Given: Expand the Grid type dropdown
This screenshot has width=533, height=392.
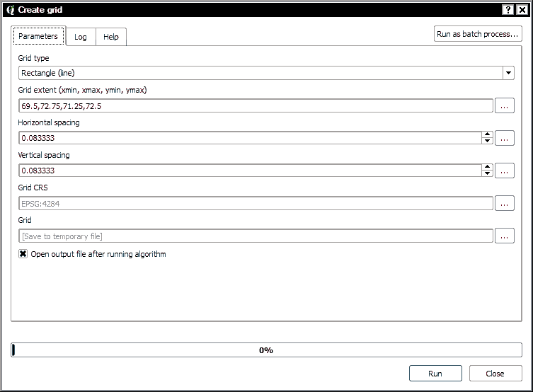Looking at the screenshot, I should tap(508, 73).
